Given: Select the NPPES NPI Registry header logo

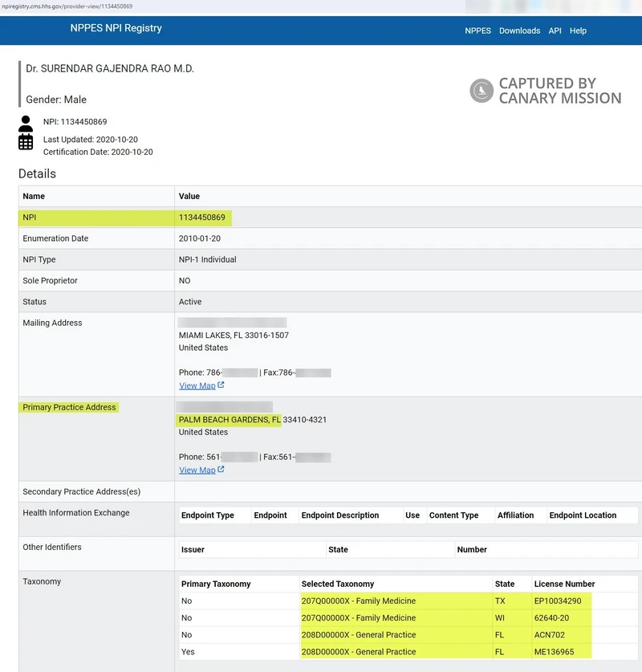Looking at the screenshot, I should (115, 31).
